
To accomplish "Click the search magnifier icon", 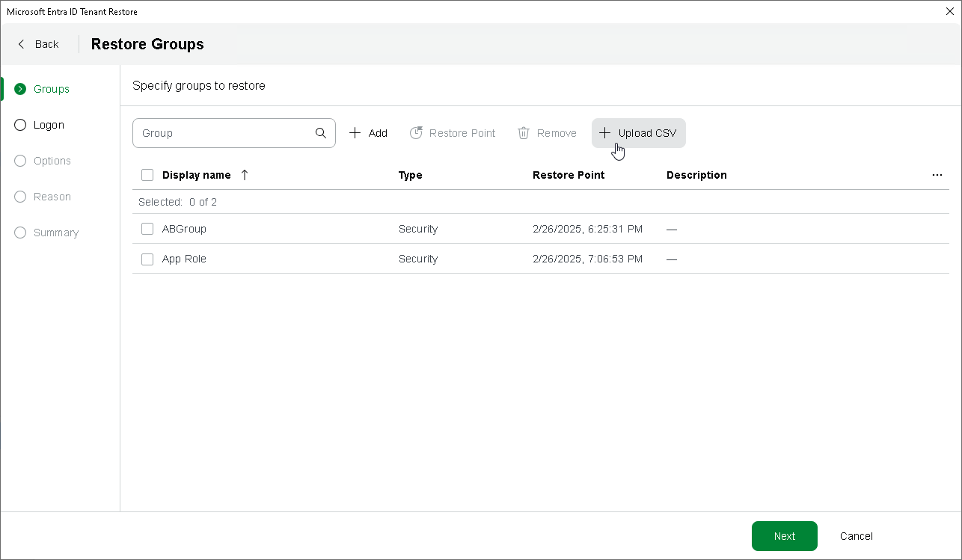I will (x=321, y=133).
